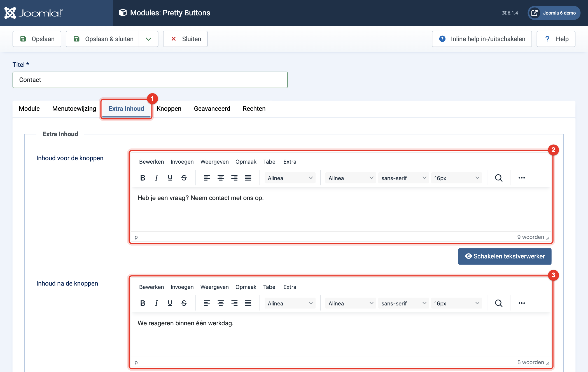Open the Geavanceerd tab
The image size is (588, 372).
212,109
